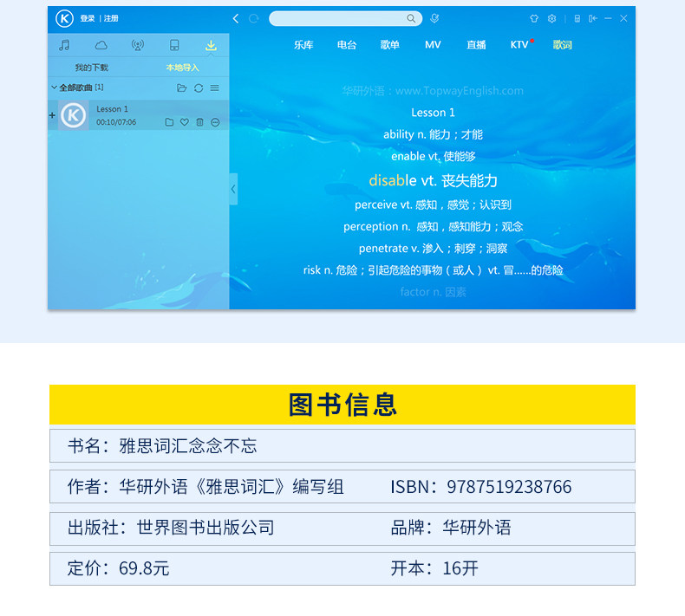The height and width of the screenshot is (616, 685).
Task: Click into the search input field
Action: [346, 18]
